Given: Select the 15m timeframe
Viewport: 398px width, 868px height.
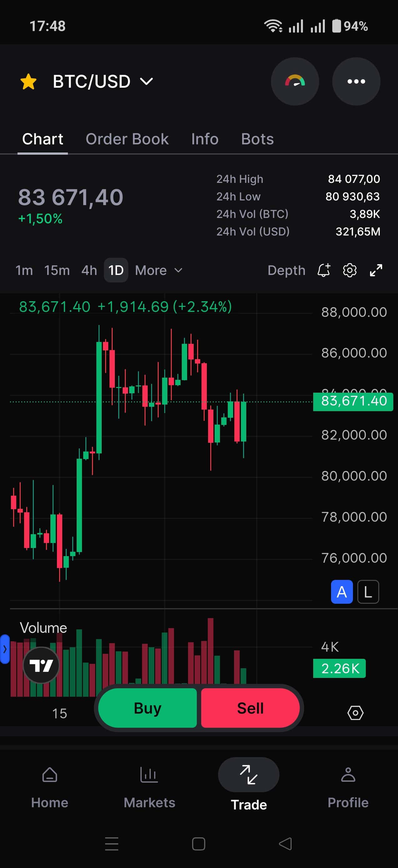Looking at the screenshot, I should (x=57, y=270).
